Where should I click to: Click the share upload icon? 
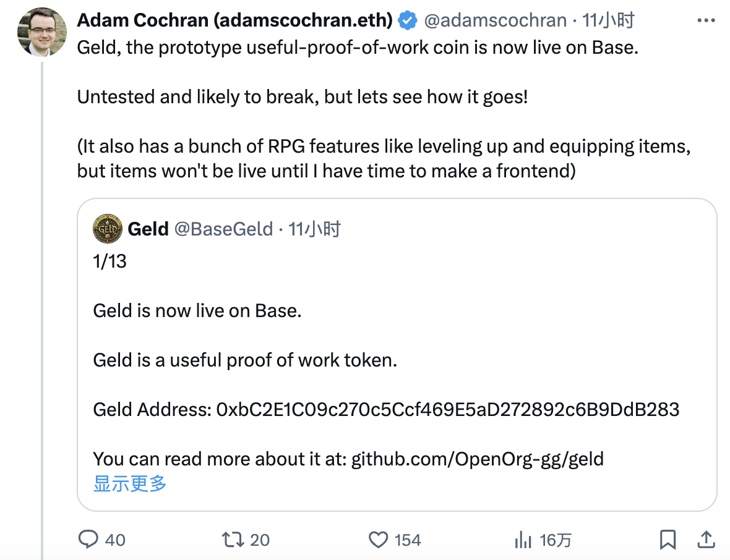click(706, 540)
